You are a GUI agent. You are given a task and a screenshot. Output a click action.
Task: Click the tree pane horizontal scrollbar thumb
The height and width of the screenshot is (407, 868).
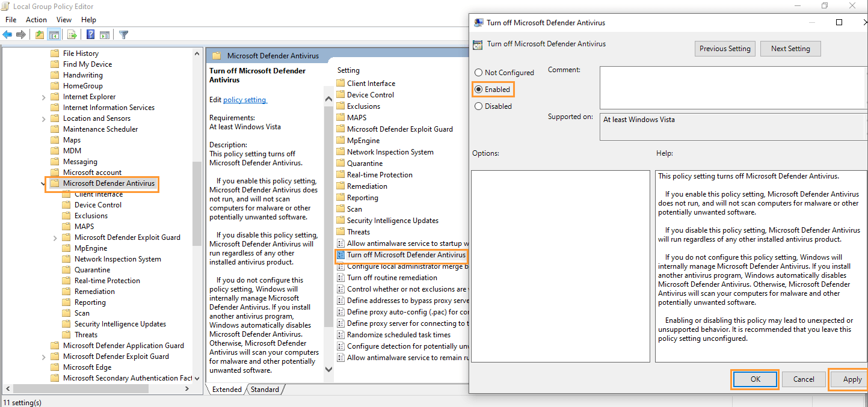[81, 389]
